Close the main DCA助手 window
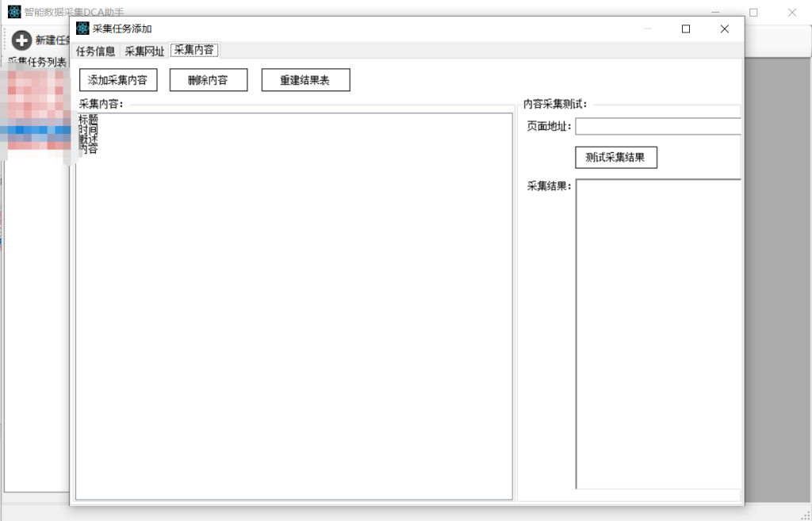Viewport: 812px width, 521px height. coord(791,13)
